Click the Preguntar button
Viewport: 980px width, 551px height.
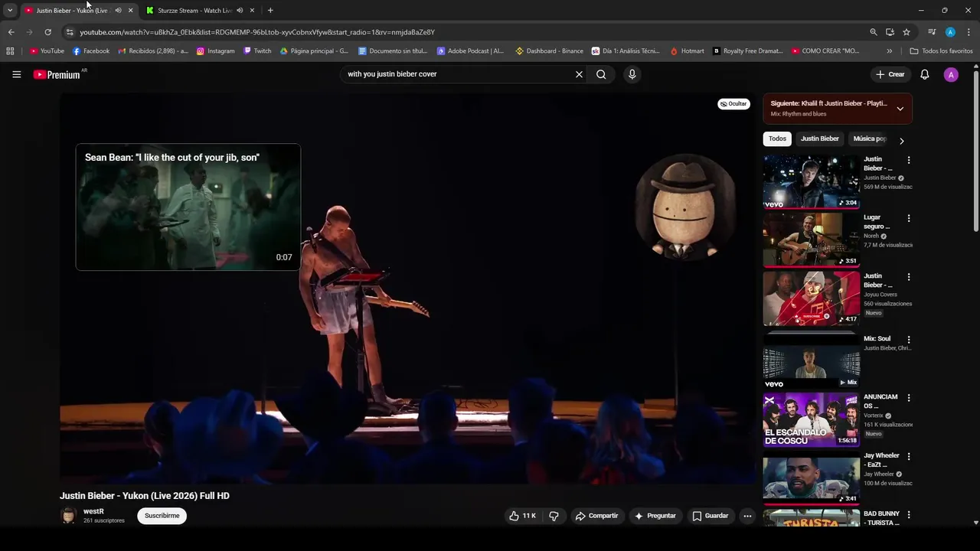pos(655,516)
